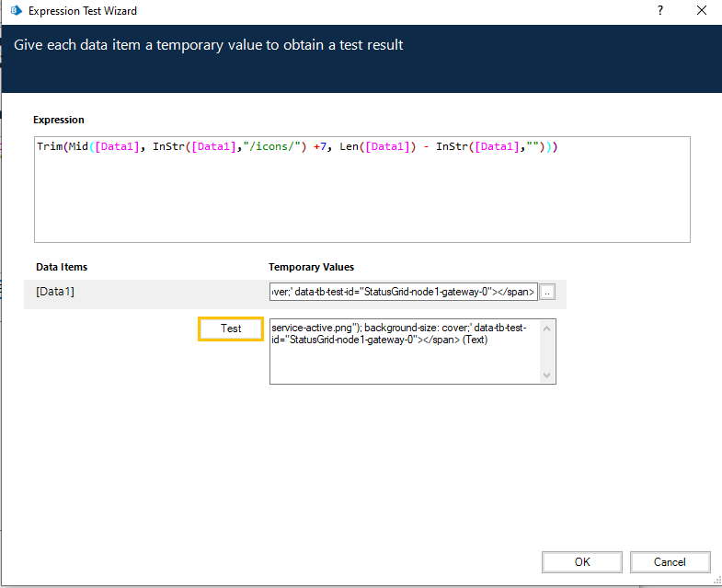Click the Temporary Values column header
The height and width of the screenshot is (588, 722).
pyautogui.click(x=311, y=267)
